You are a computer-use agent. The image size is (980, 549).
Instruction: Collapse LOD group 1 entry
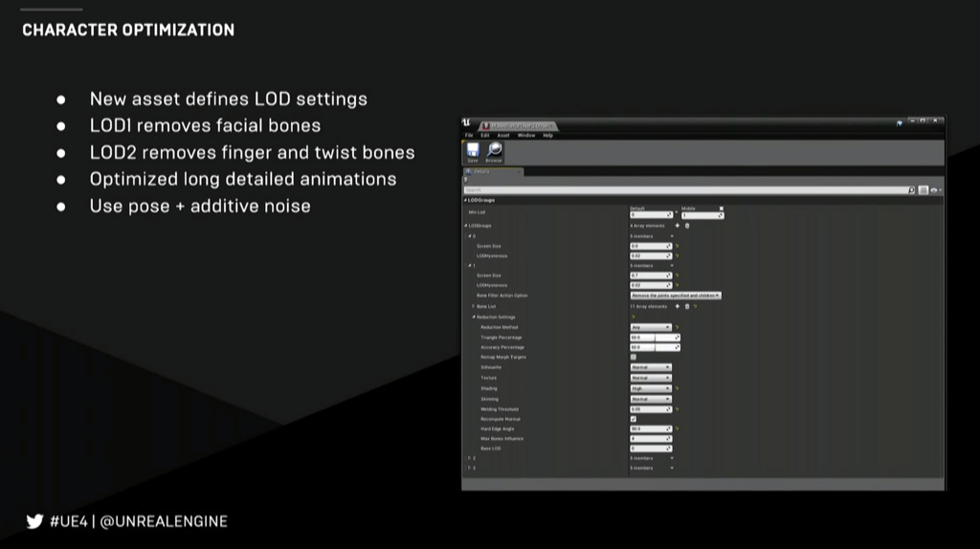click(470, 266)
